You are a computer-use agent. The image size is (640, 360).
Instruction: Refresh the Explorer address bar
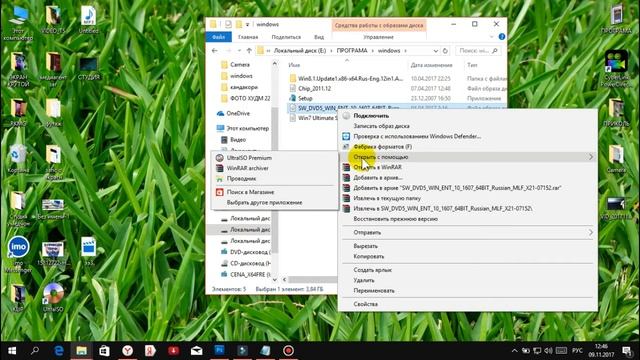point(445,51)
